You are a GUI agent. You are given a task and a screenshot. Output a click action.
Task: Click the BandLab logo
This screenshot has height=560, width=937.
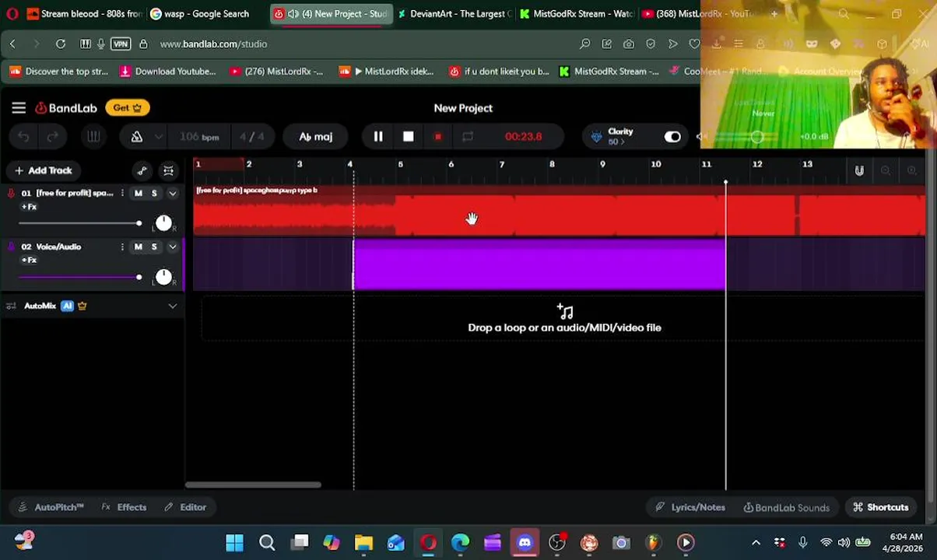click(66, 108)
